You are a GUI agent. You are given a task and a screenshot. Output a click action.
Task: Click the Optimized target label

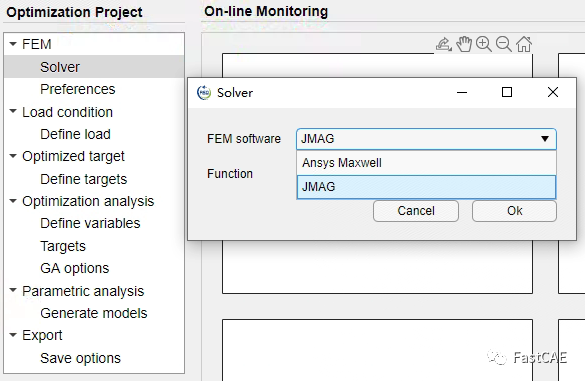pyautogui.click(x=73, y=156)
